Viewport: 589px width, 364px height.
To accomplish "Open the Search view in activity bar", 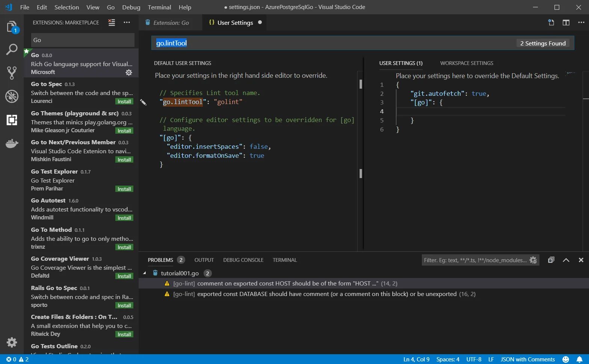I will [x=12, y=50].
